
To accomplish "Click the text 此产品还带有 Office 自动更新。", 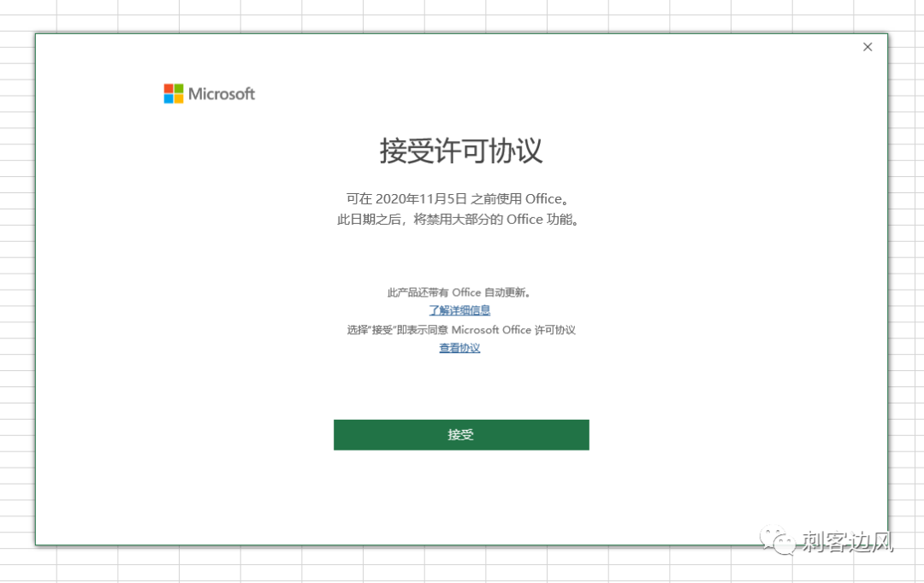I will pyautogui.click(x=459, y=292).
